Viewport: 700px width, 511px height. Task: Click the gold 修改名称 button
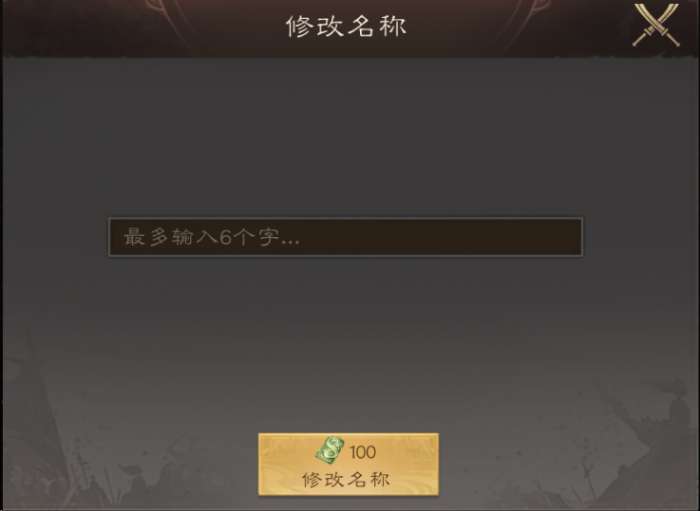tap(349, 464)
